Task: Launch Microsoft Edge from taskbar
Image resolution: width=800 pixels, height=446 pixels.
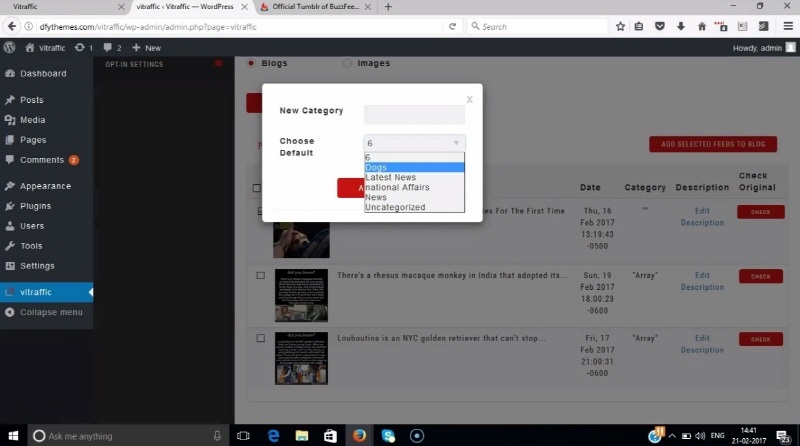Action: tap(273, 436)
